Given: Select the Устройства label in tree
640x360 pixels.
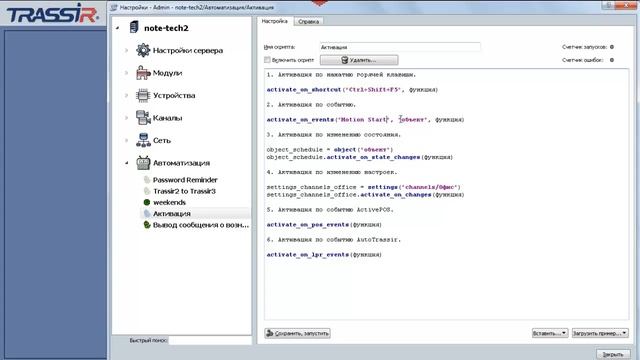Looking at the screenshot, I should [x=174, y=95].
